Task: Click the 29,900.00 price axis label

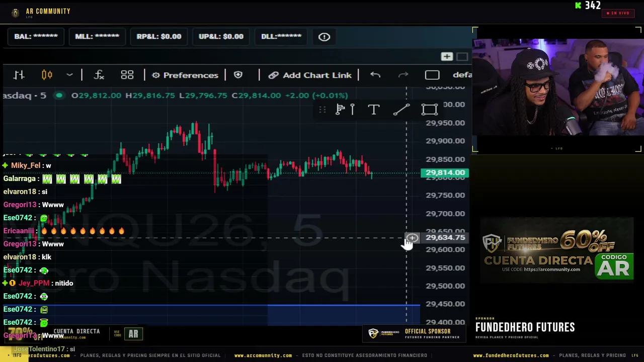Action: 445,141
